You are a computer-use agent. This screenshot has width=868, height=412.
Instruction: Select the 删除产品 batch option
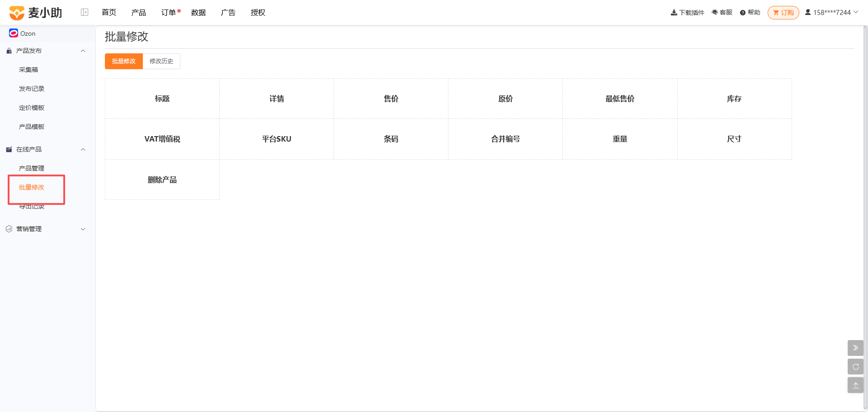click(162, 180)
